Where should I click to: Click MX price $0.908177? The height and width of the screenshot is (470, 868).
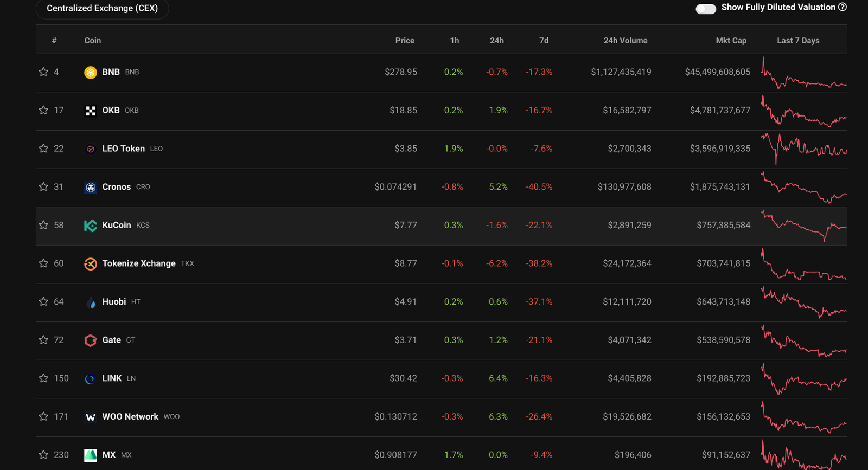pos(395,455)
